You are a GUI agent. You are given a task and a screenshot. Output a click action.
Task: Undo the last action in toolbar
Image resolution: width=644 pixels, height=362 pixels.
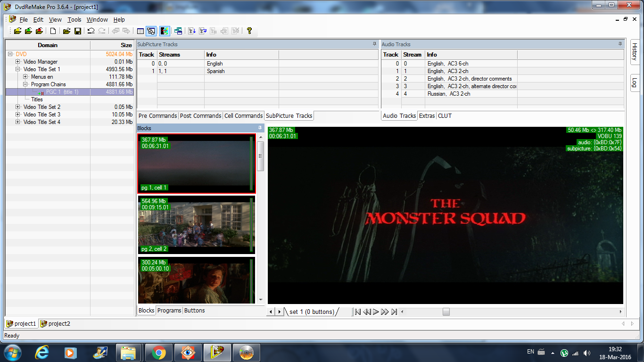tap(91, 31)
